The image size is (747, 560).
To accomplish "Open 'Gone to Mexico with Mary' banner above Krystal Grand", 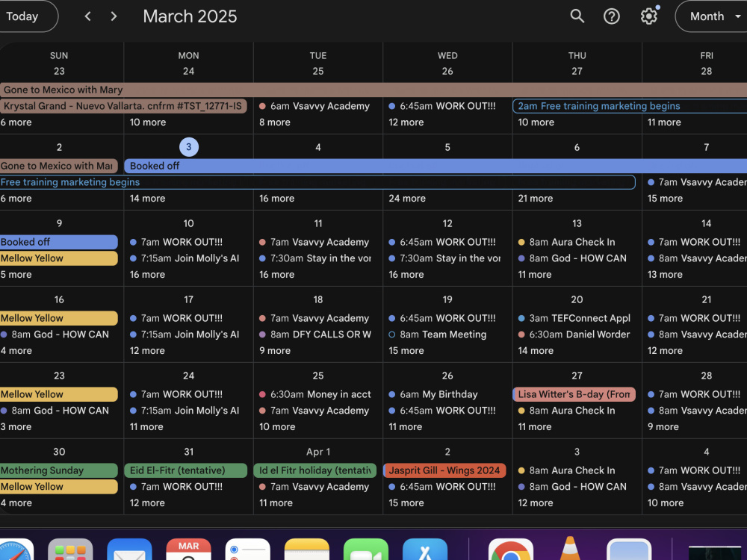I will pos(373,90).
